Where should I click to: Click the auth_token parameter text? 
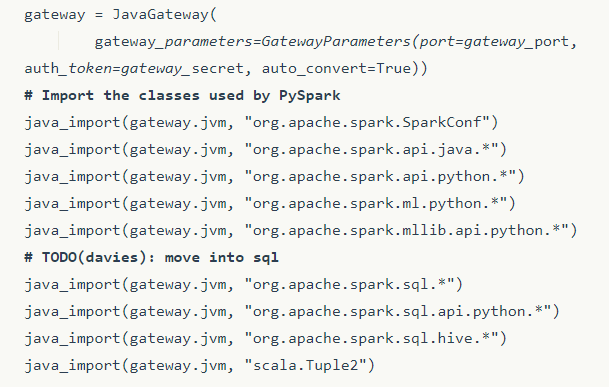pyautogui.click(x=68, y=69)
